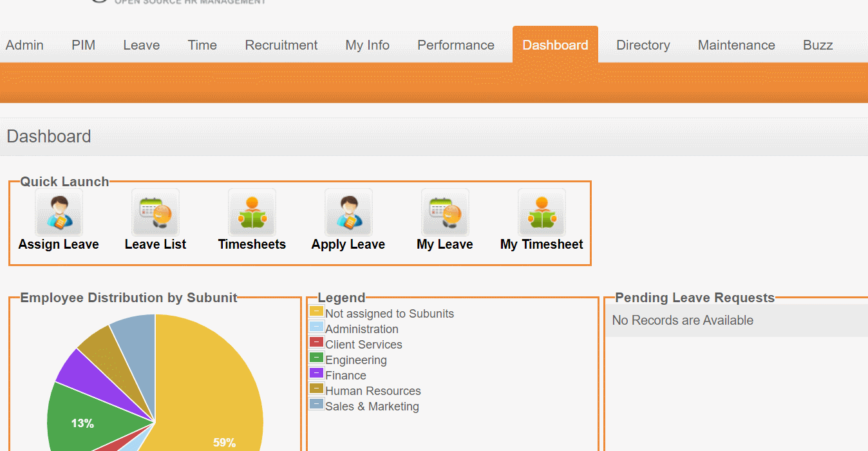Screen dimensions: 868x451
Task: Click the Engineering legend label
Action: coord(356,360)
